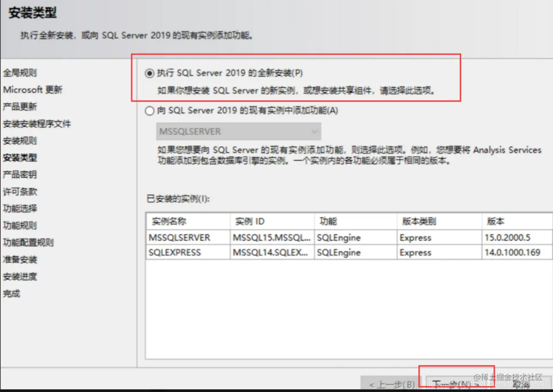This screenshot has height=392, width=553.
Task: Click the 已安装的实例(I) label
Action: click(177, 199)
